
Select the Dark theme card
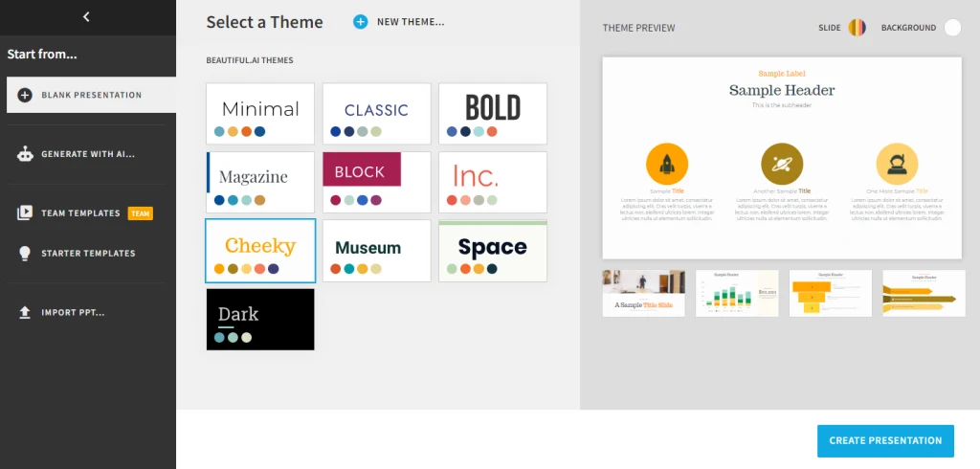pos(260,319)
